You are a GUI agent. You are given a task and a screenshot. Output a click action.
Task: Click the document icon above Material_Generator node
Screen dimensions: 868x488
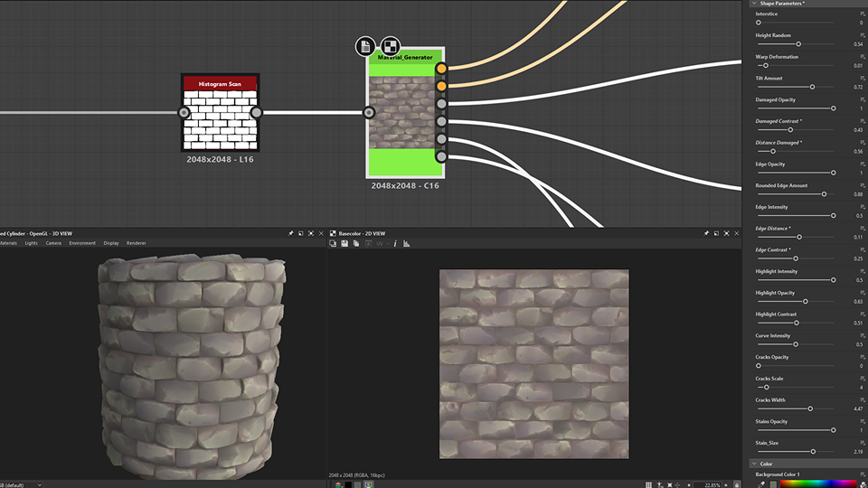364,46
